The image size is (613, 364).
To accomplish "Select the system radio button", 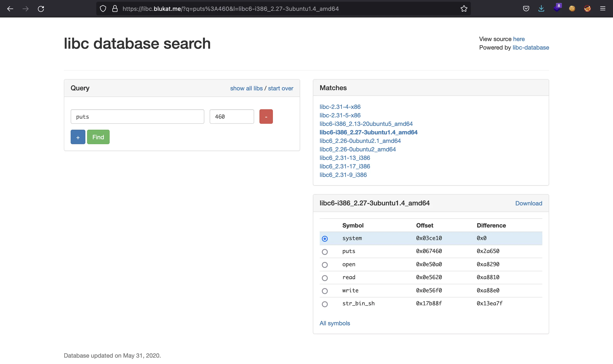I will [325, 239].
